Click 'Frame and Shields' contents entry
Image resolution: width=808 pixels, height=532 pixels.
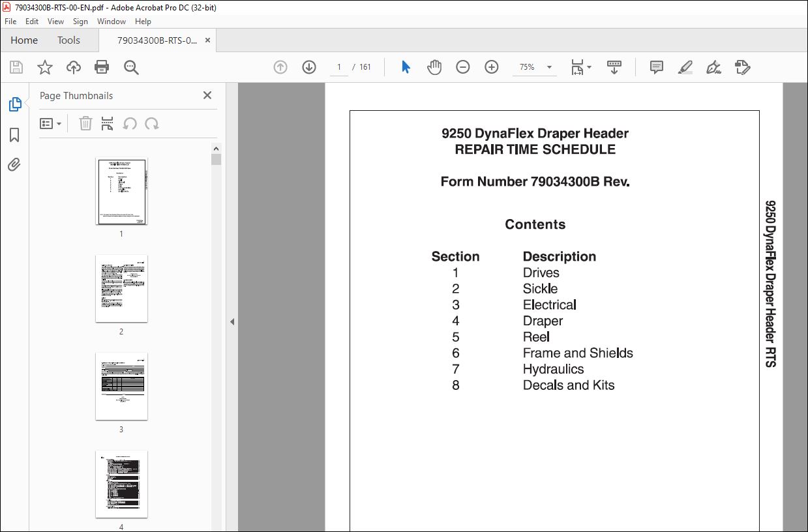(578, 353)
